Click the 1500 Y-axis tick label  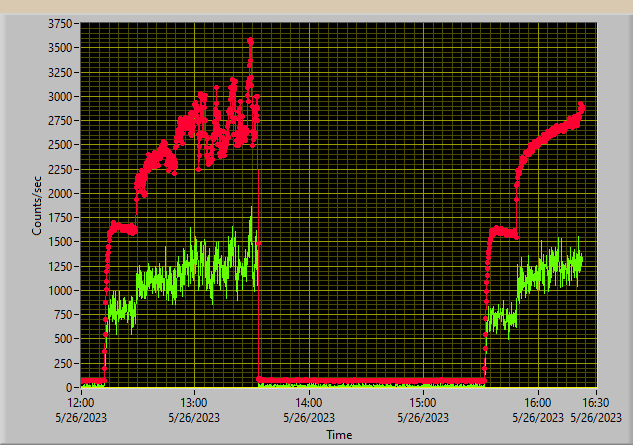point(60,242)
